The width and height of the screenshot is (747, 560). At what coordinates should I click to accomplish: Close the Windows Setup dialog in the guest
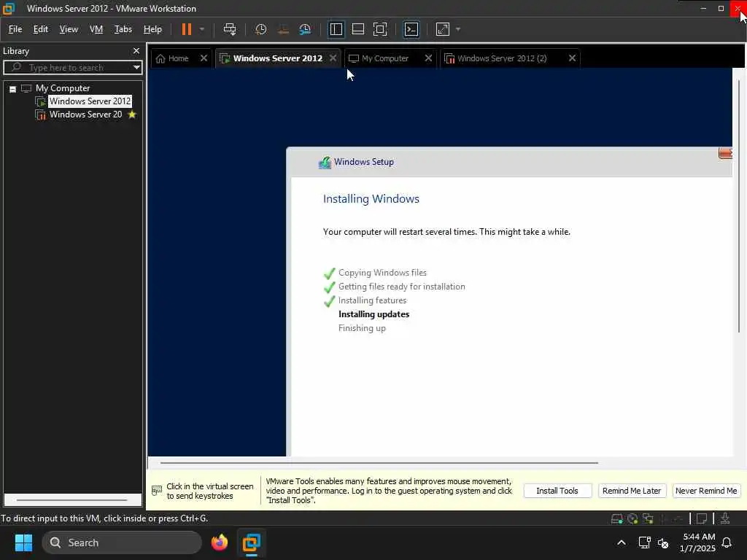pyautogui.click(x=724, y=153)
